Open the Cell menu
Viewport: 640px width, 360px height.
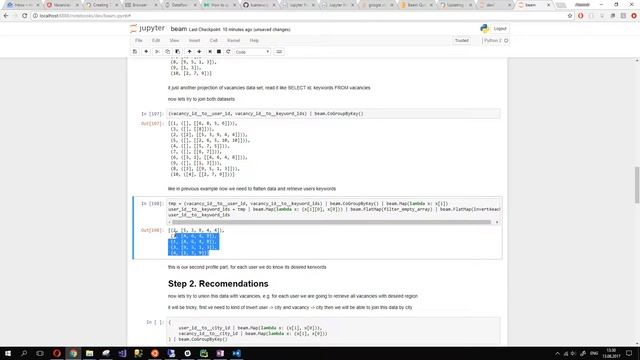click(213, 40)
